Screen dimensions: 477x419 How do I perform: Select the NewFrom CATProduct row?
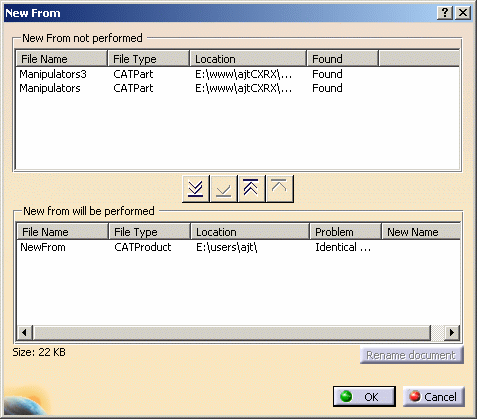238,247
